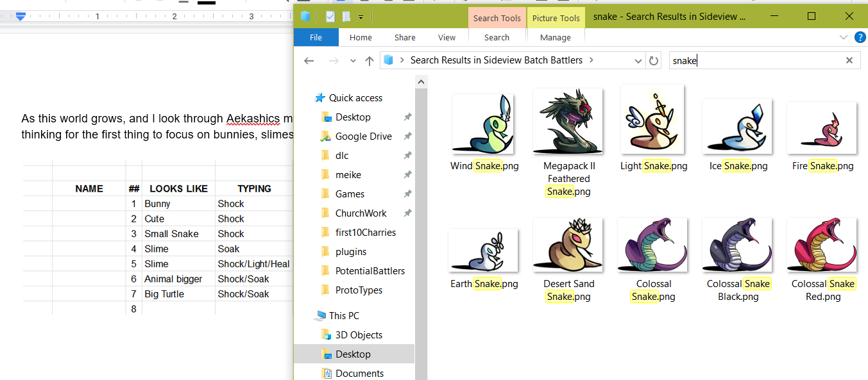Screen dimensions: 868x380
Task: Open address bar history dropdown
Action: coord(638,61)
